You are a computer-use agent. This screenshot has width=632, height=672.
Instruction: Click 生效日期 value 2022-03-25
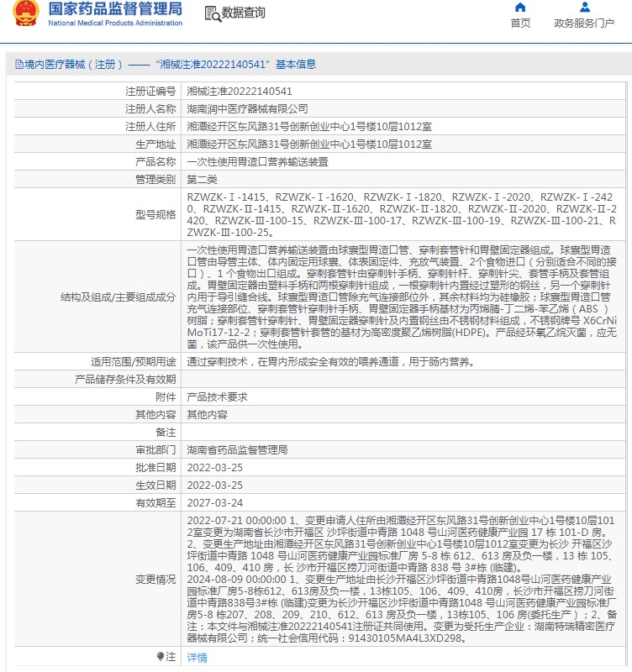pyautogui.click(x=215, y=486)
